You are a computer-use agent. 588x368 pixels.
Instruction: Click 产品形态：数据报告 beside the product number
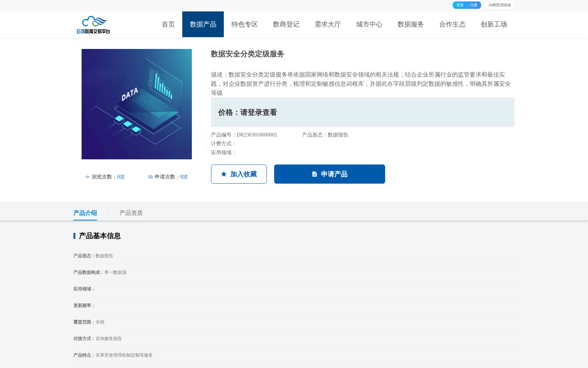click(325, 135)
